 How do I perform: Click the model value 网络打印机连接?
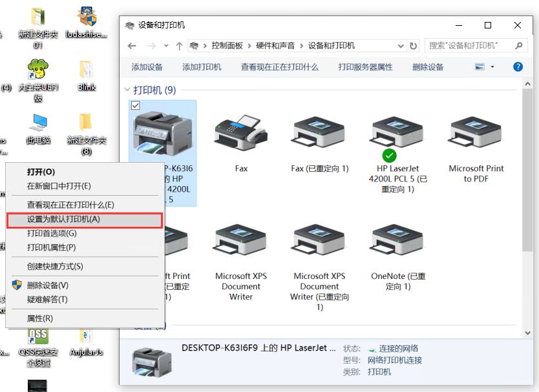click(395, 360)
